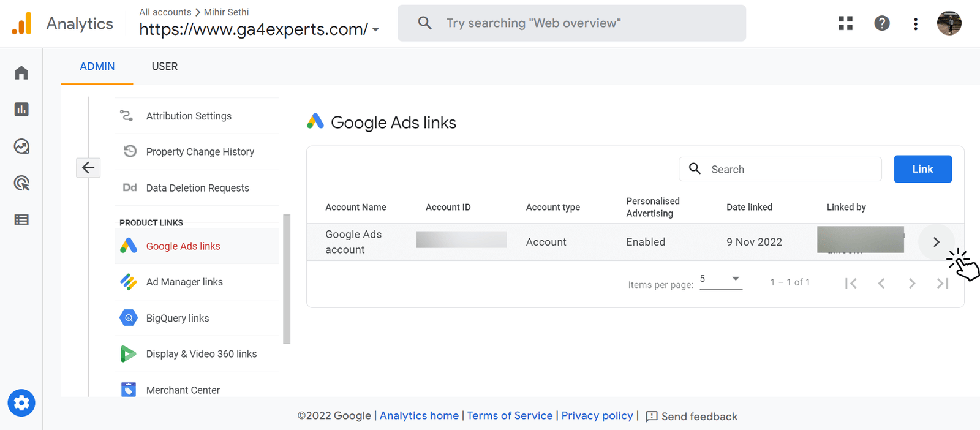Expand the Google Ads account row chevron
This screenshot has height=430, width=980.
tap(936, 242)
